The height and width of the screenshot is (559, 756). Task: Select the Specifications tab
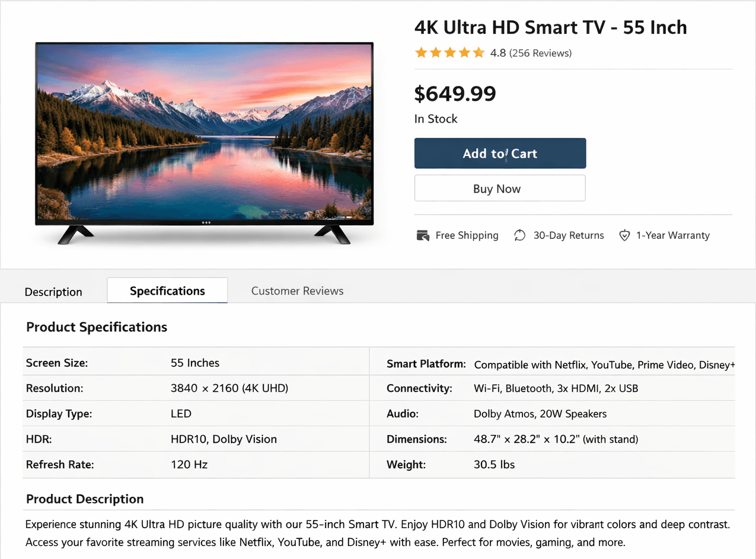(x=167, y=290)
